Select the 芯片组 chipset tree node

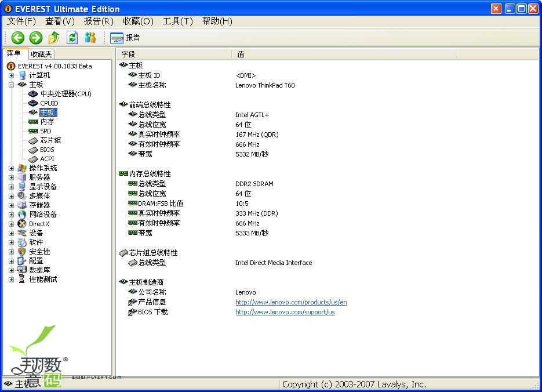click(50, 140)
